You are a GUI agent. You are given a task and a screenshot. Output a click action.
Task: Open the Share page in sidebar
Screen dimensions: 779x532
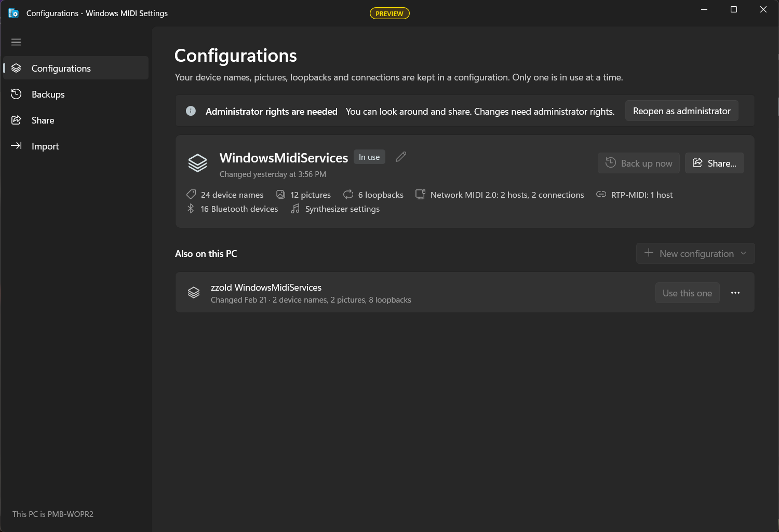tap(76, 120)
